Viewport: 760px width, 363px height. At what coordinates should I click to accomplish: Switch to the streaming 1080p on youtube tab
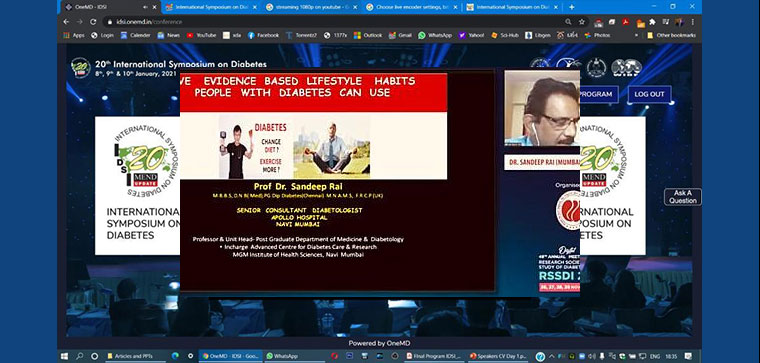click(311, 7)
